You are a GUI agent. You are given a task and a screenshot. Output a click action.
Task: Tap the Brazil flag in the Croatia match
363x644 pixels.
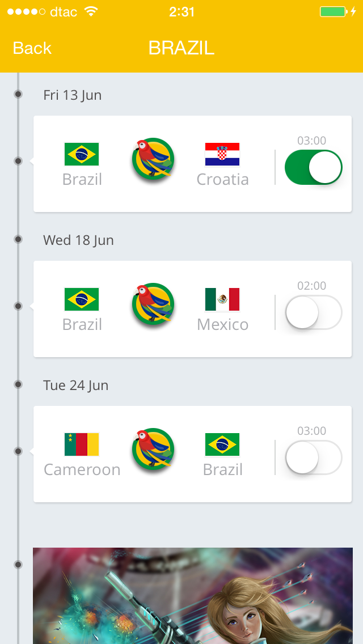tap(82, 154)
